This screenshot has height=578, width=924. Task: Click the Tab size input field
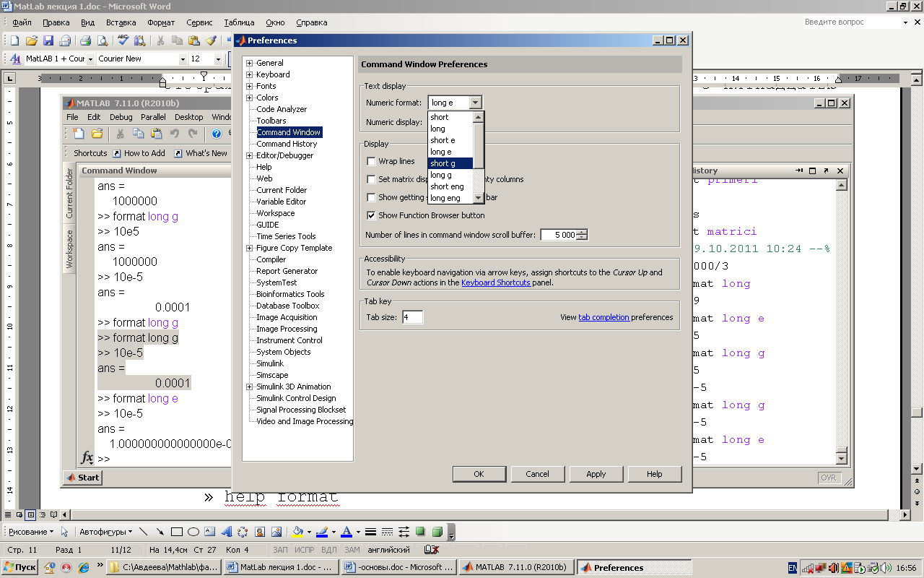412,317
